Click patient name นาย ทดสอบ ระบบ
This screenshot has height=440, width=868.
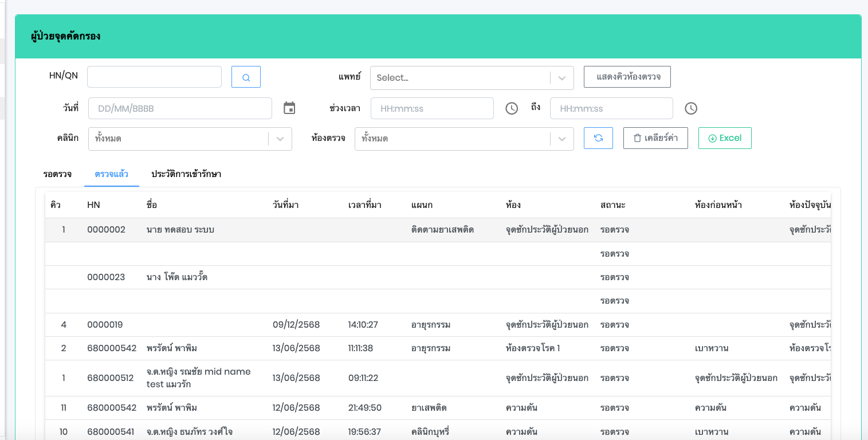[180, 230]
